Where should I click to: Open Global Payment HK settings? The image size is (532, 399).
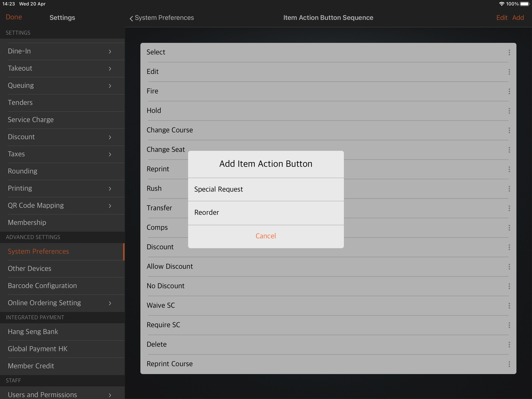point(62,349)
